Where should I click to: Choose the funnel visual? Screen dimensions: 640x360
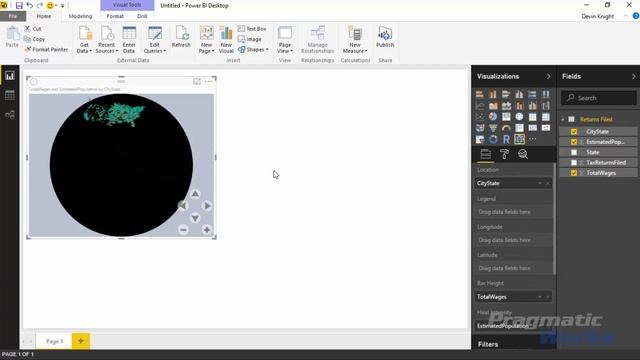coord(493,128)
